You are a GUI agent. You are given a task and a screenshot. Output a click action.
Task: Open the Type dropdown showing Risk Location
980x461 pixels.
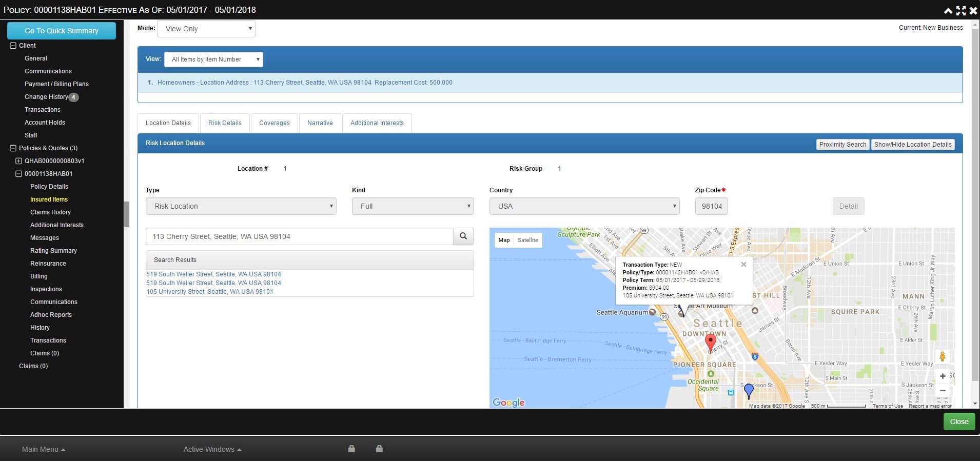point(241,206)
